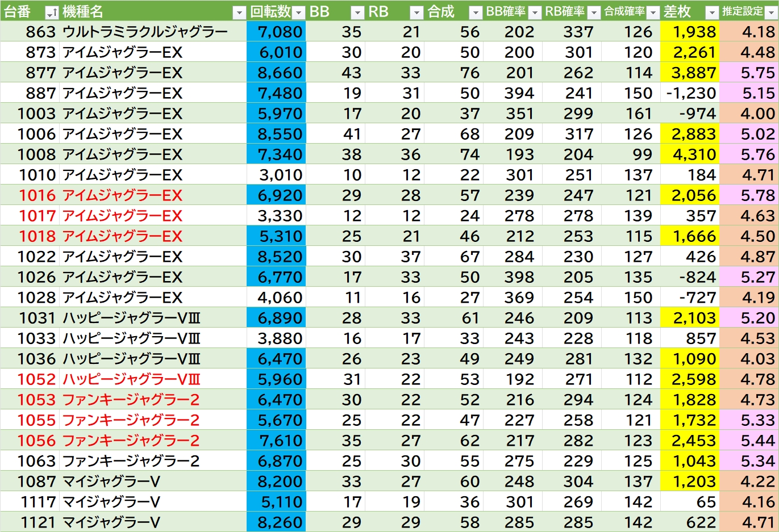Open the RB確率 column filter dropdown
779x532 pixels.
click(x=594, y=12)
